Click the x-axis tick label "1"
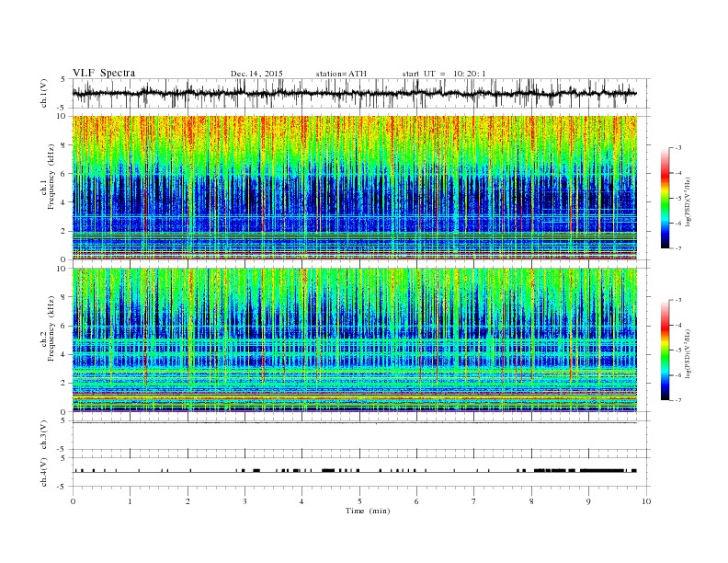 (130, 501)
